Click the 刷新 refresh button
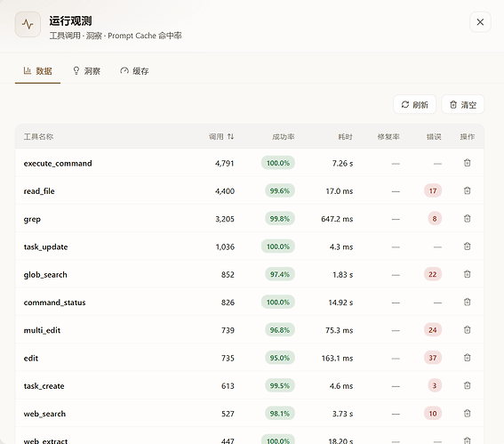This screenshot has height=444, width=504. click(x=414, y=105)
